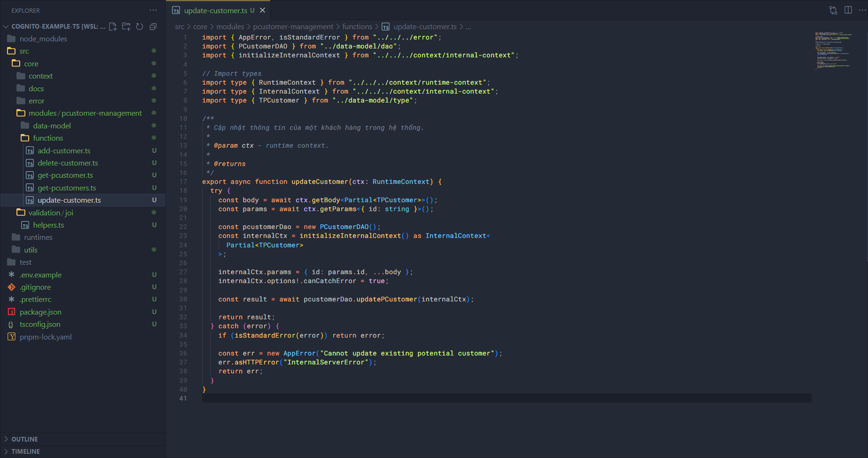The image size is (868, 458).
Task: Open the source control changes icon
Action: (x=833, y=10)
